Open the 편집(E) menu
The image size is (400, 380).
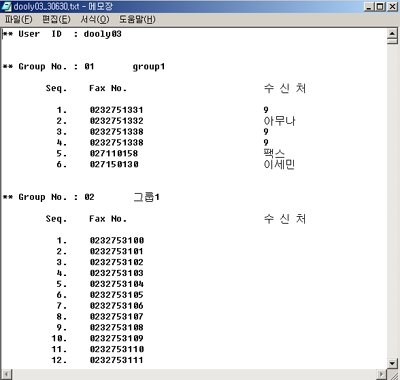coord(56,20)
